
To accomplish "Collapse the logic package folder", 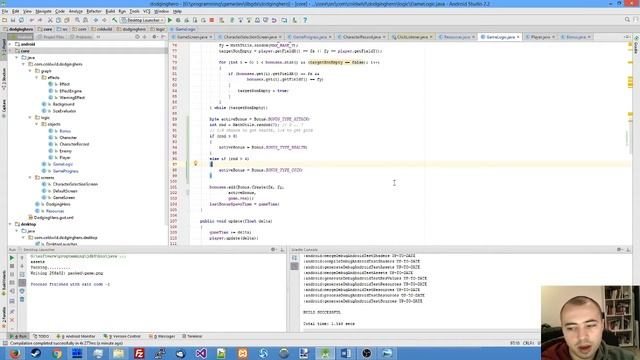I will pos(30,118).
